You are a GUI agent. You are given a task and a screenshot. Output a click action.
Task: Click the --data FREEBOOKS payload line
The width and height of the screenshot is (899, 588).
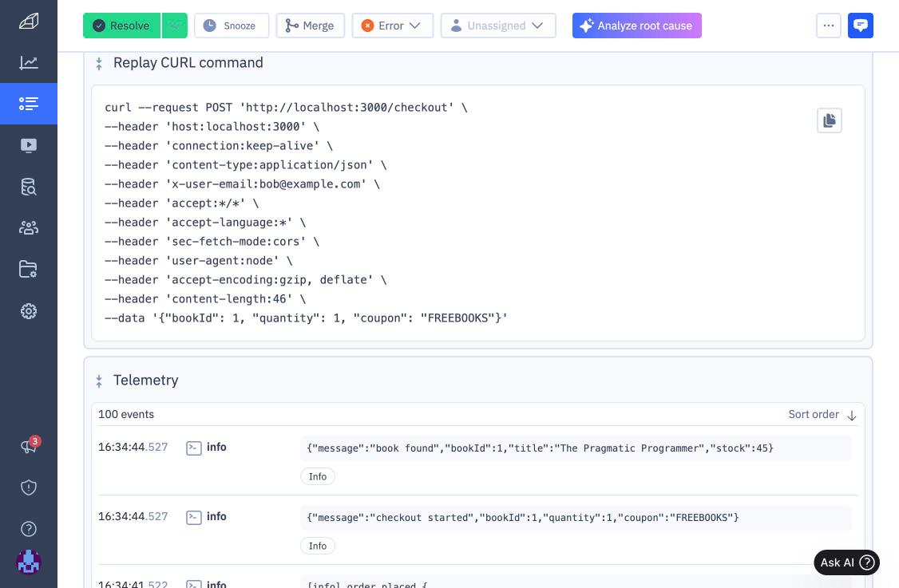coord(306,318)
